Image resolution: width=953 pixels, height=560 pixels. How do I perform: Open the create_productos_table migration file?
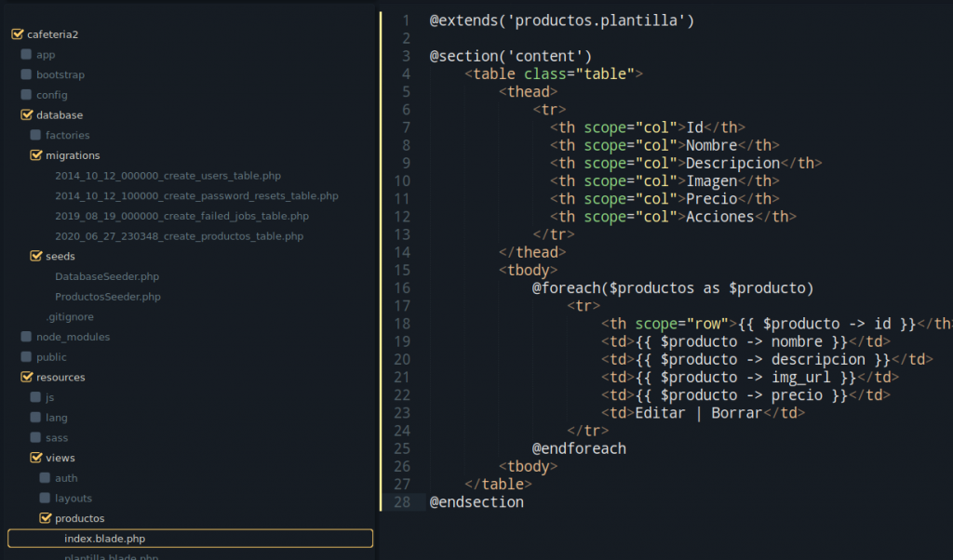179,236
